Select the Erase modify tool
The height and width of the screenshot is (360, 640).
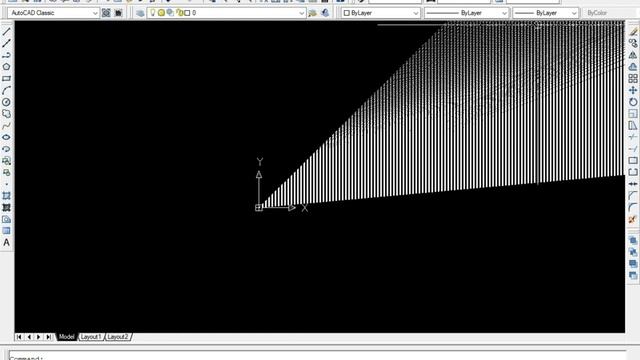(x=633, y=31)
